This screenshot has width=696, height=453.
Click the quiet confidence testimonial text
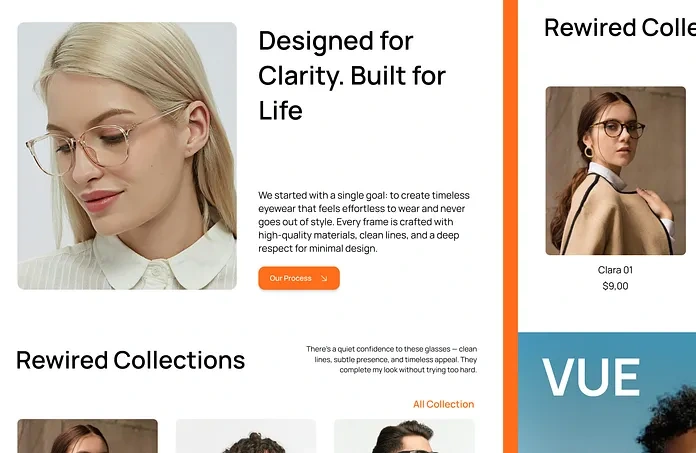[x=392, y=359]
